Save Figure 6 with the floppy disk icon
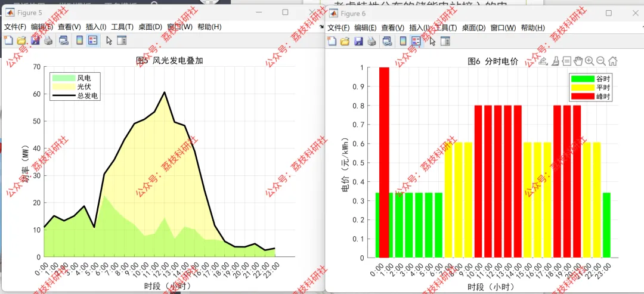The width and height of the screenshot is (644, 294). coord(358,41)
